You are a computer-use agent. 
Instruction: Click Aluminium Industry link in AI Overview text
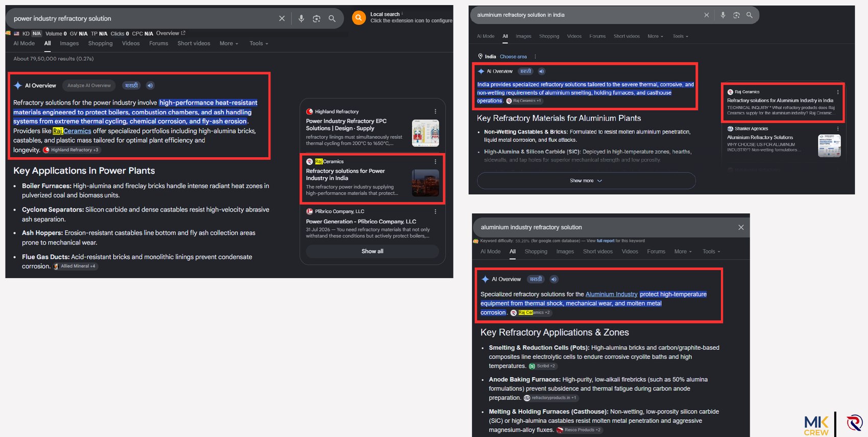(x=611, y=294)
